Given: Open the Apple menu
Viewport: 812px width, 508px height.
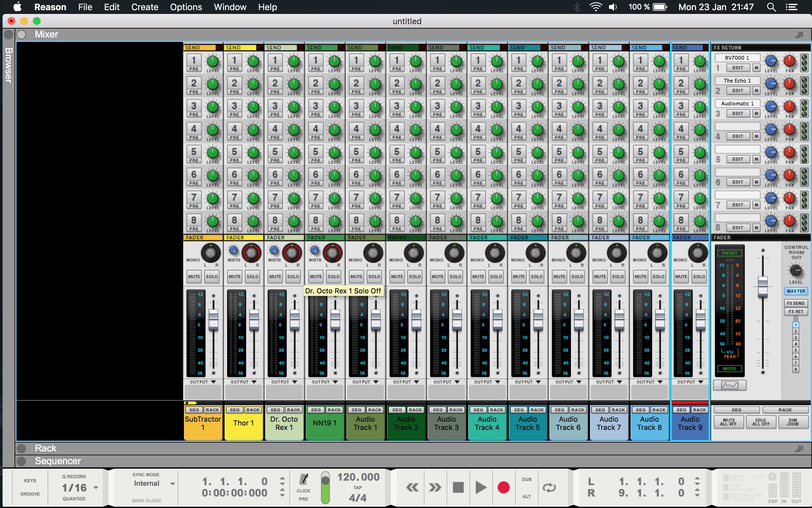Looking at the screenshot, I should 17,7.
